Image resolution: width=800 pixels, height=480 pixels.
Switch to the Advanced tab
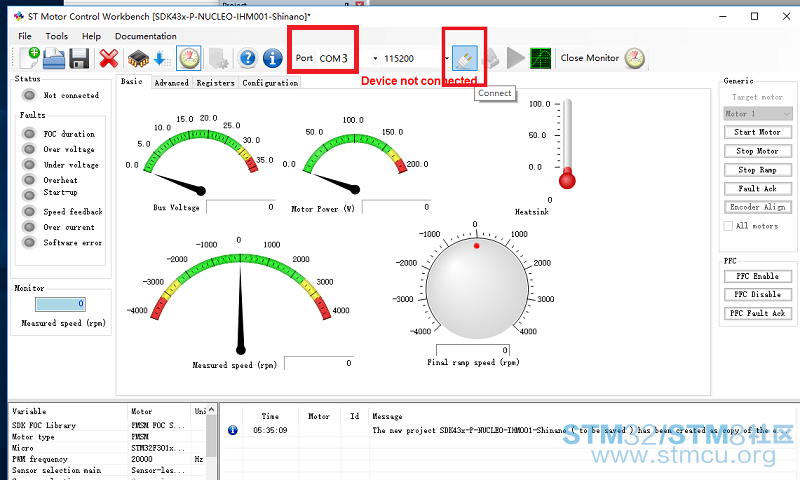tap(171, 83)
